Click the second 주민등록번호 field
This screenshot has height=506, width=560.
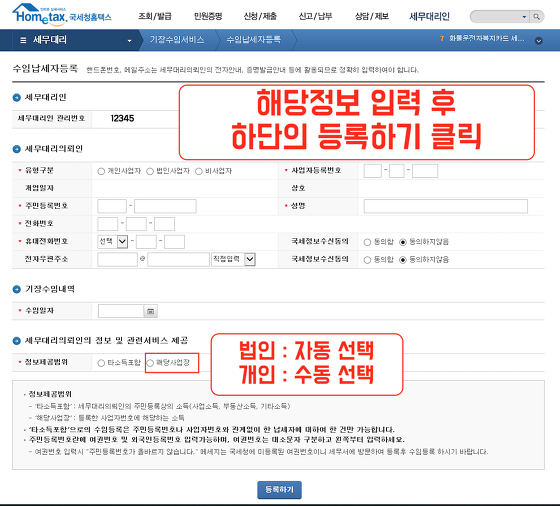pos(165,206)
